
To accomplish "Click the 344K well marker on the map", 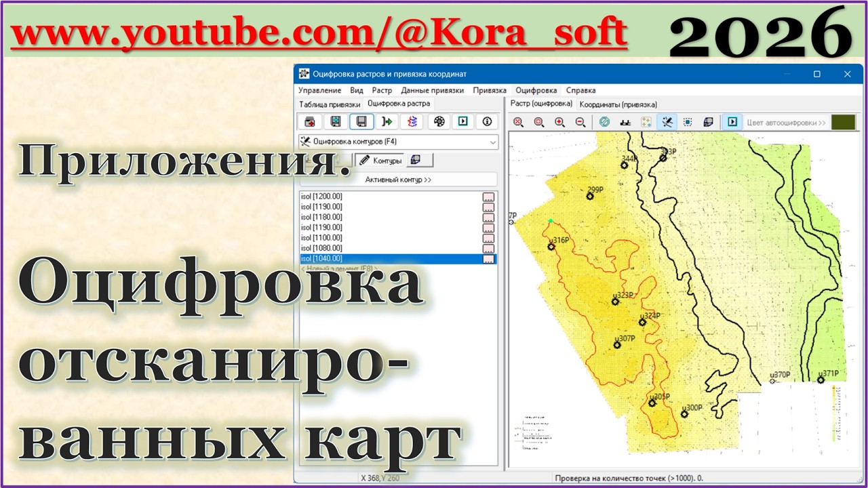I will pyautogui.click(x=625, y=165).
